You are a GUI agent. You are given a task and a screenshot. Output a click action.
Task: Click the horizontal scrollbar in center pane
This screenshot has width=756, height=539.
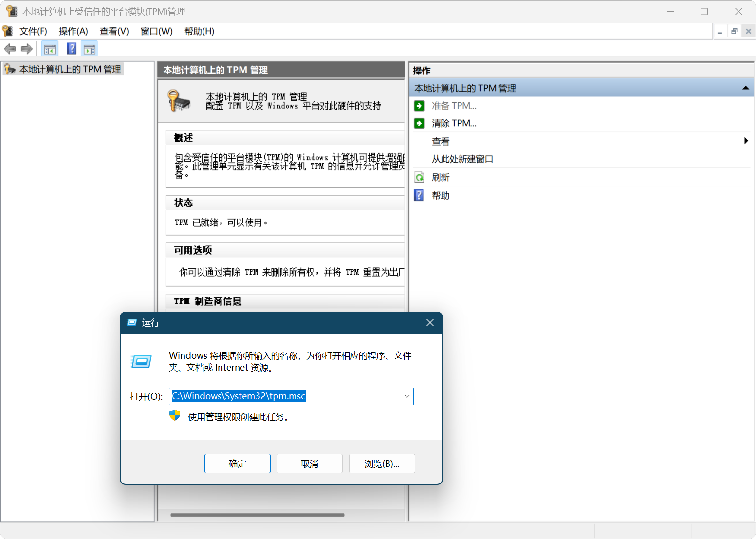tap(258, 515)
